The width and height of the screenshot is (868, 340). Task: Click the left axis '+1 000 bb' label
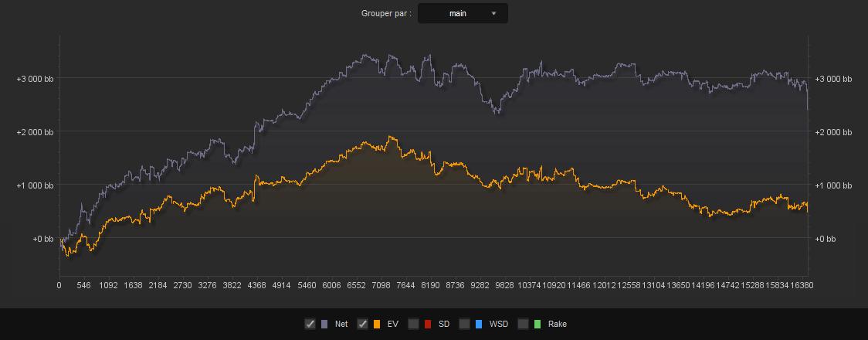(x=35, y=185)
